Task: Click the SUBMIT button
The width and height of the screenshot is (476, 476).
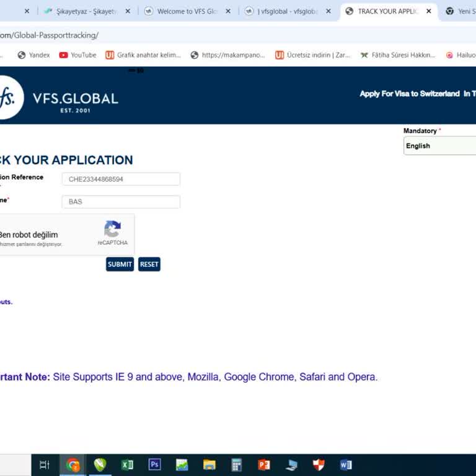Action: 120,264
